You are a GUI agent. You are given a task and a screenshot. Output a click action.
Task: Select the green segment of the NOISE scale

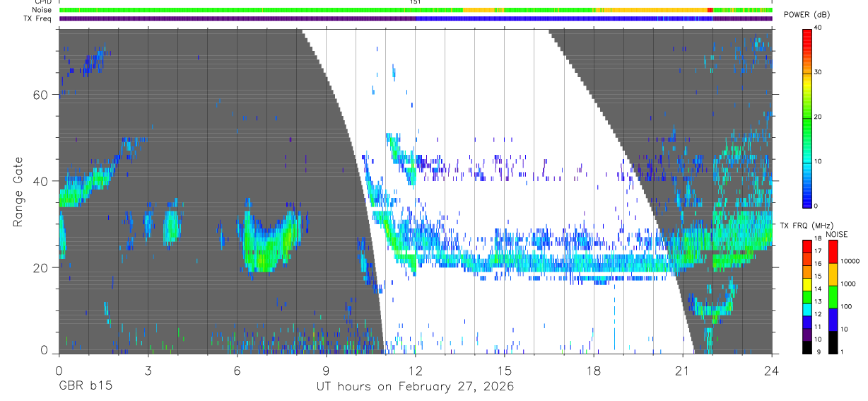[833, 297]
